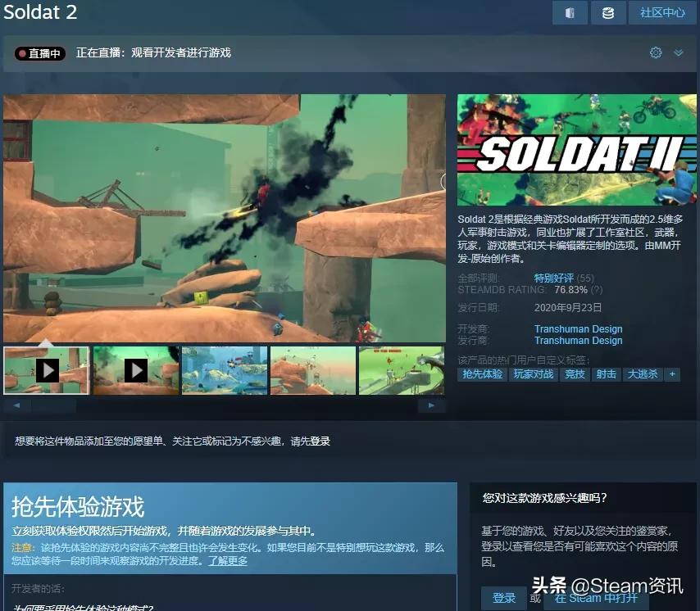This screenshot has width=700, height=611.
Task: Click the package icon beside Soldat 2 title
Action: tap(570, 12)
